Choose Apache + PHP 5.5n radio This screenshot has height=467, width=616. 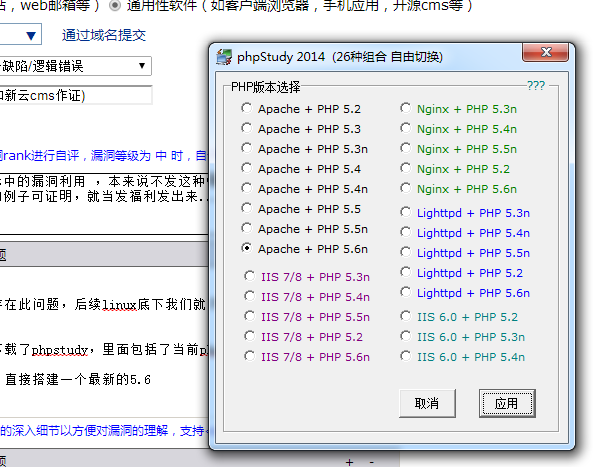click(247, 229)
